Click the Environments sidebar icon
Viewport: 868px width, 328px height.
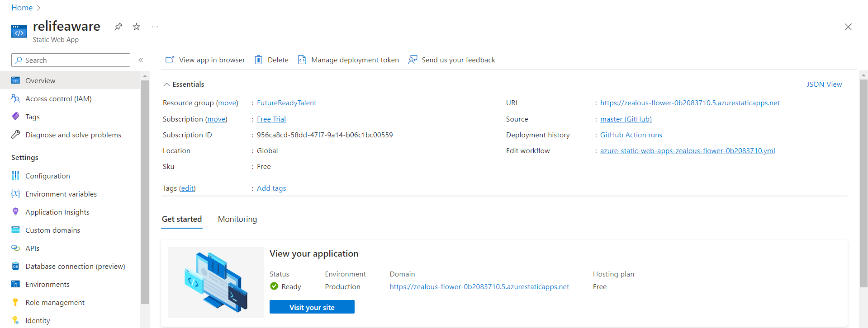tap(15, 284)
